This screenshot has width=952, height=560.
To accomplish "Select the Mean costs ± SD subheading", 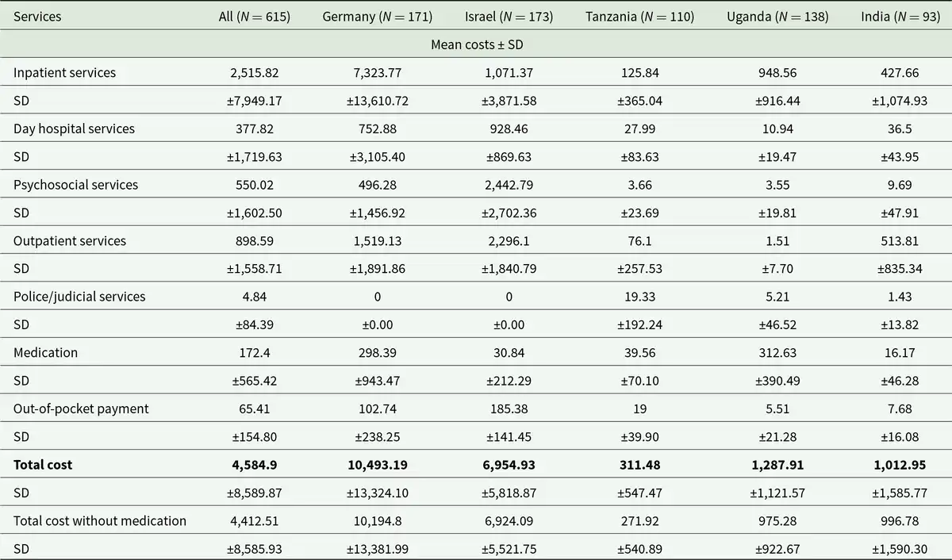I will (476, 44).
